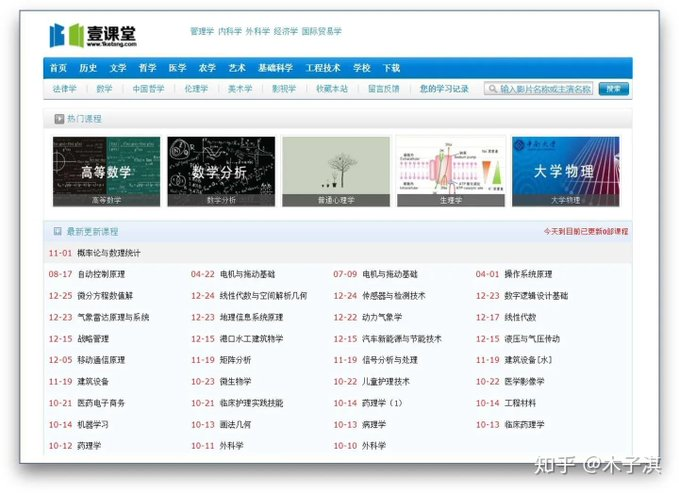Open the 生理学 course thumbnail
This screenshot has height=493, width=679.
(x=451, y=172)
